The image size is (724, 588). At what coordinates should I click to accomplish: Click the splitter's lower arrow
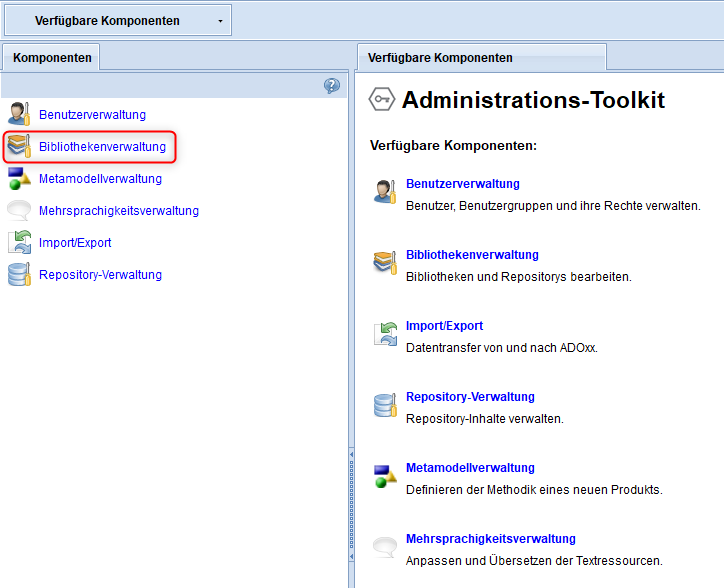[x=351, y=557]
